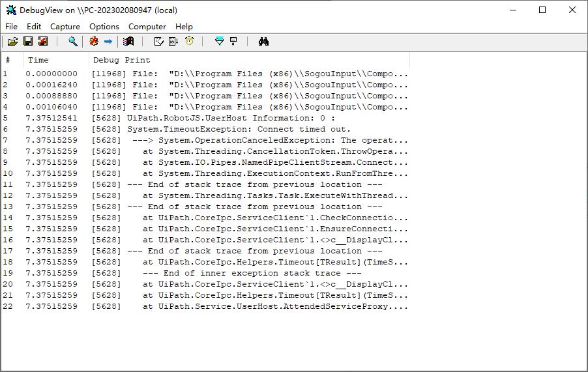Select the CancellationToken.ThrowOpera... row

tap(205, 151)
